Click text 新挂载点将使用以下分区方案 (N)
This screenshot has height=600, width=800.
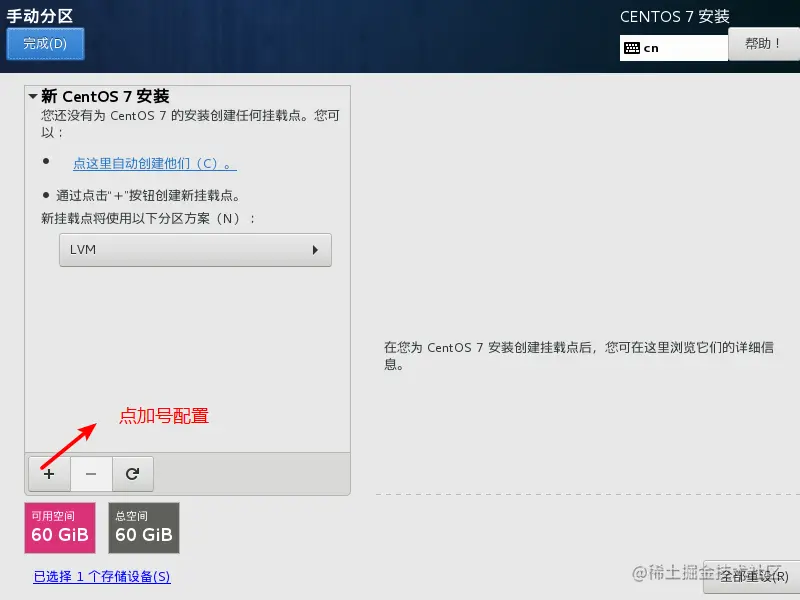tap(148, 218)
